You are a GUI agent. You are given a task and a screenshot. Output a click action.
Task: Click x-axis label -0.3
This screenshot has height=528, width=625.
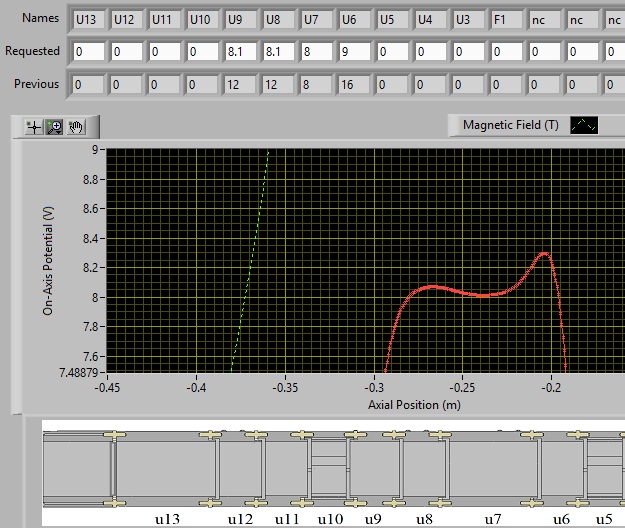(x=374, y=387)
